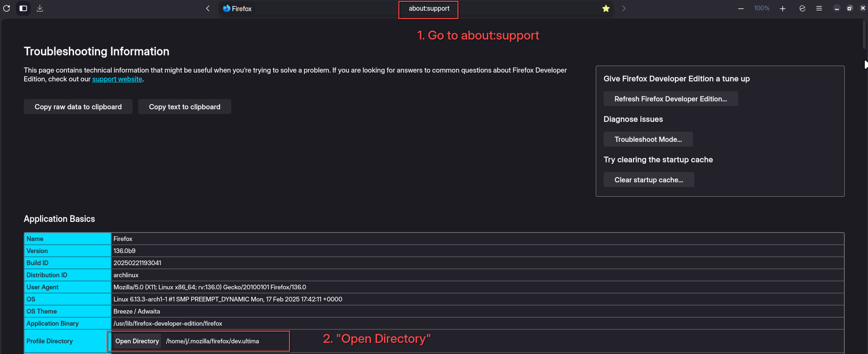Click the swirl extension icon in toolbar

pyautogui.click(x=802, y=8)
